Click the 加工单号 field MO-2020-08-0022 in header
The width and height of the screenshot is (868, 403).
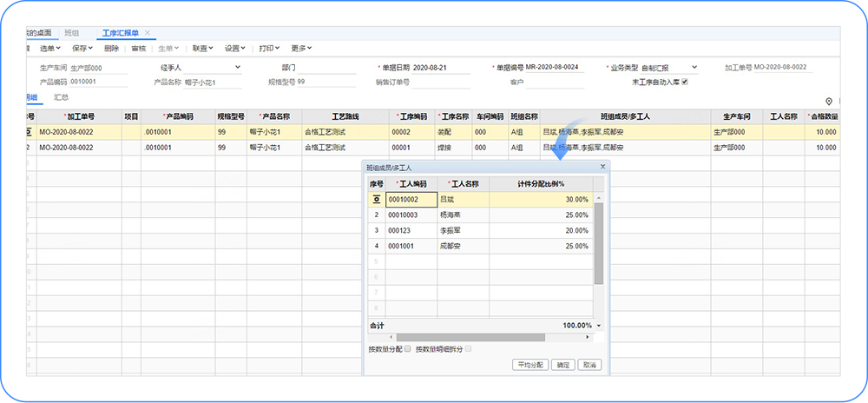[783, 68]
